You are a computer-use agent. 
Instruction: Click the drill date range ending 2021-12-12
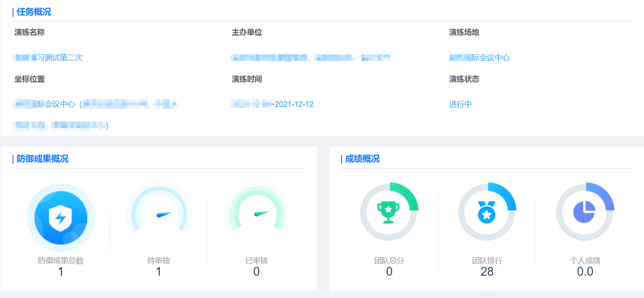click(272, 104)
